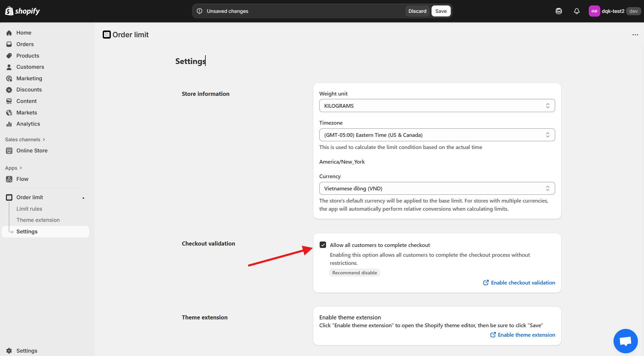Open the Weight unit dropdown

[x=437, y=106]
